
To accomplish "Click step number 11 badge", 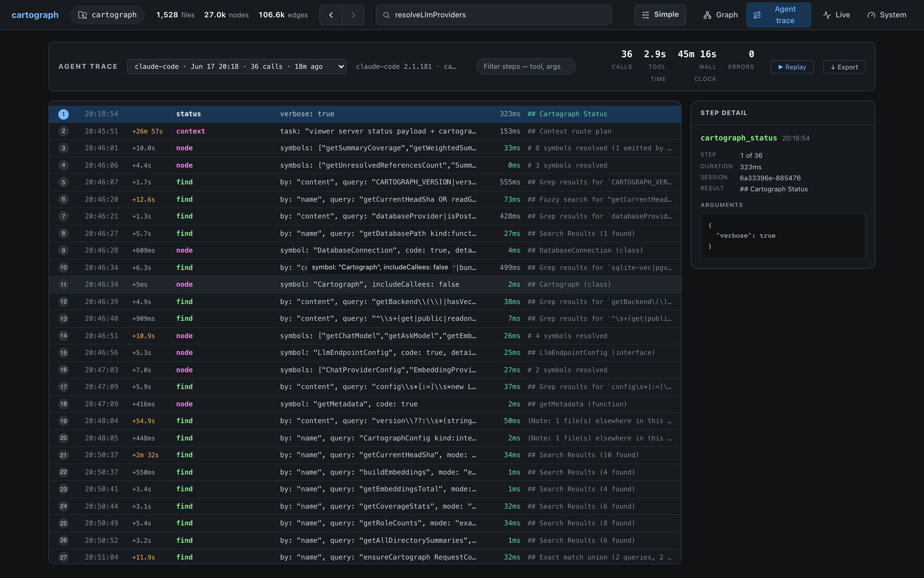I will tap(64, 284).
